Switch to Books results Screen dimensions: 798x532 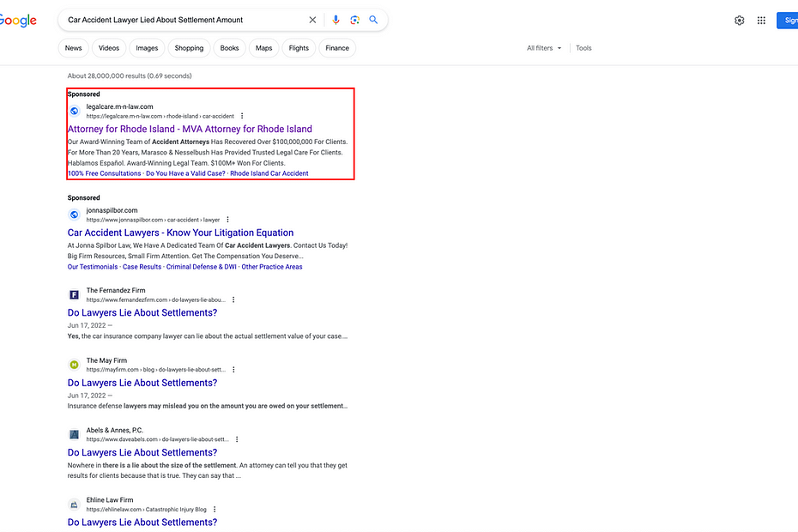pos(229,48)
